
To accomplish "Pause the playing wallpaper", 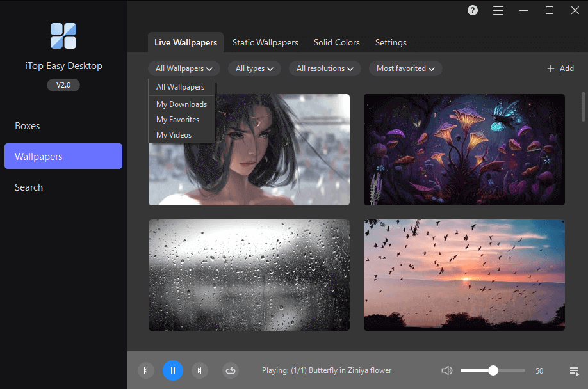I will [172, 370].
